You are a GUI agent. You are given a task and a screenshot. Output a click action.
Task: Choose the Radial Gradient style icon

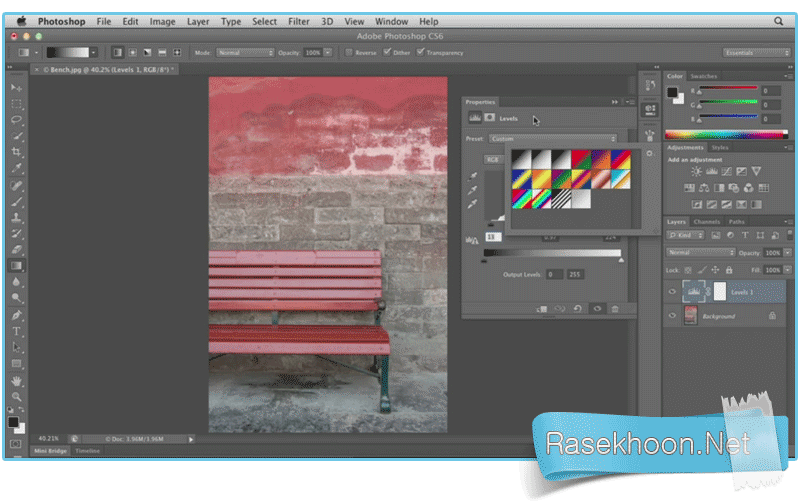[x=133, y=53]
